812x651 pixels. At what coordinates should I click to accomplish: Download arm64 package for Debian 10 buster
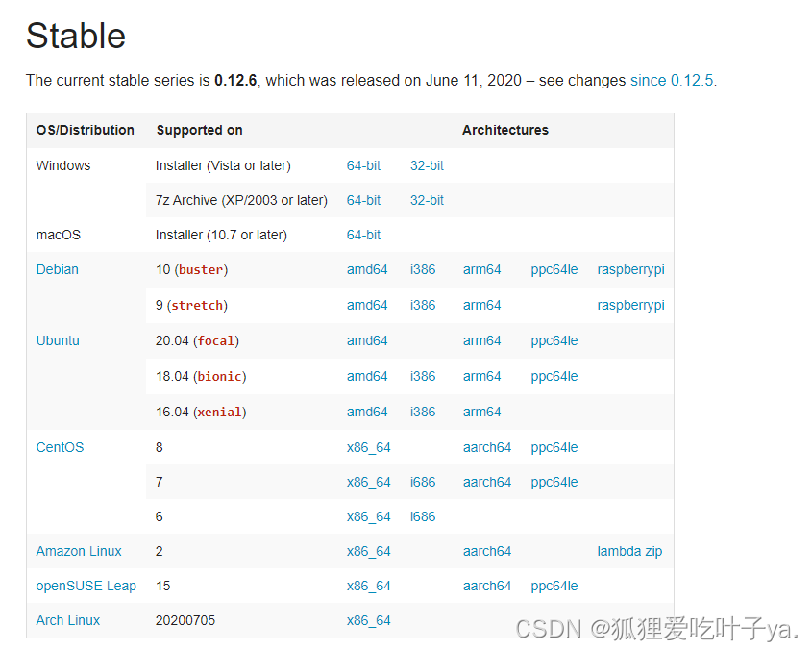click(481, 269)
